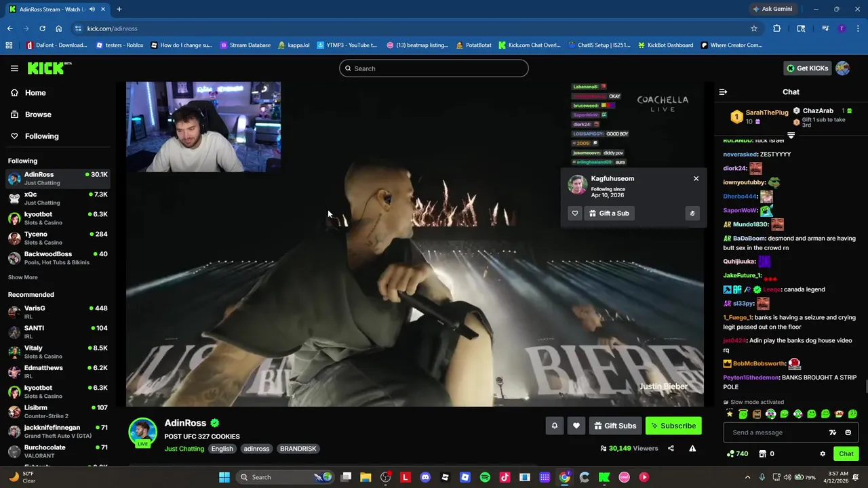The image size is (868, 488).
Task: Open the user profile avatar menu
Action: (843, 68)
